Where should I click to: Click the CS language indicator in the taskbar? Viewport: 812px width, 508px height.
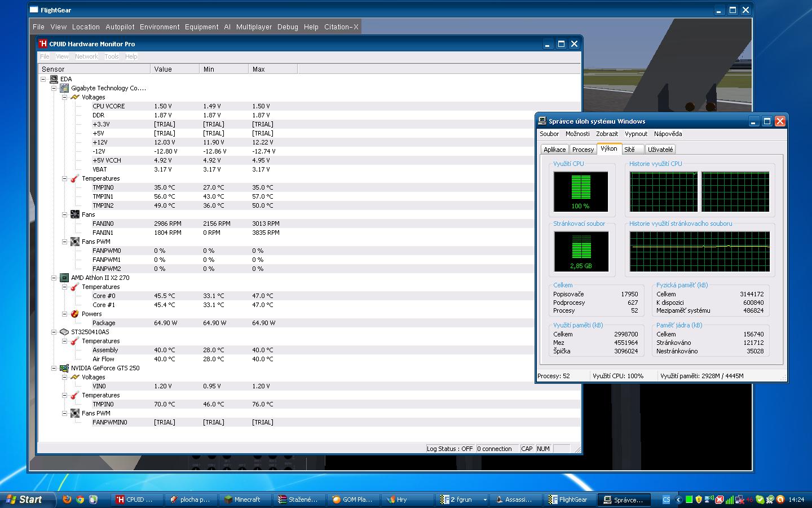(666, 500)
